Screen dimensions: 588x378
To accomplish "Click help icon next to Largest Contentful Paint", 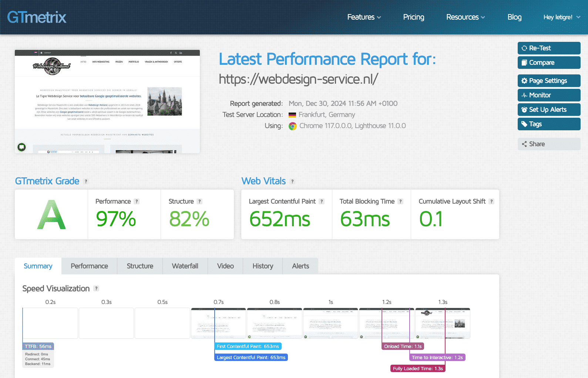I will click(x=322, y=201).
